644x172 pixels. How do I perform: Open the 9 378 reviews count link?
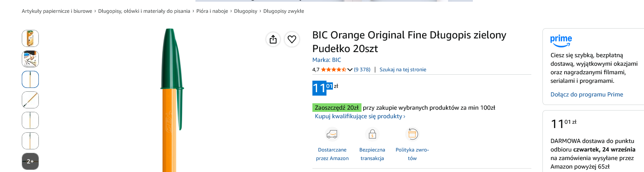tap(362, 70)
